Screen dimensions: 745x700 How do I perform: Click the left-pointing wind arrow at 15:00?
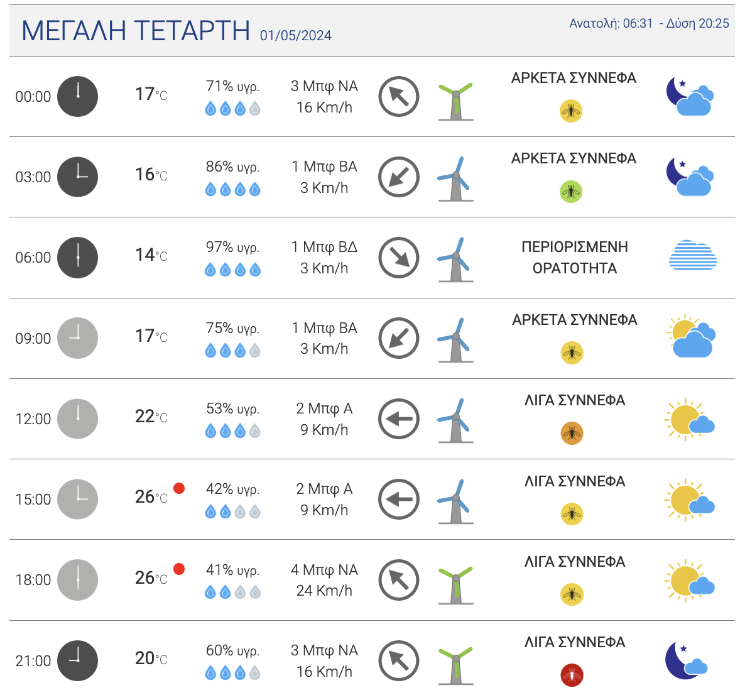399,500
